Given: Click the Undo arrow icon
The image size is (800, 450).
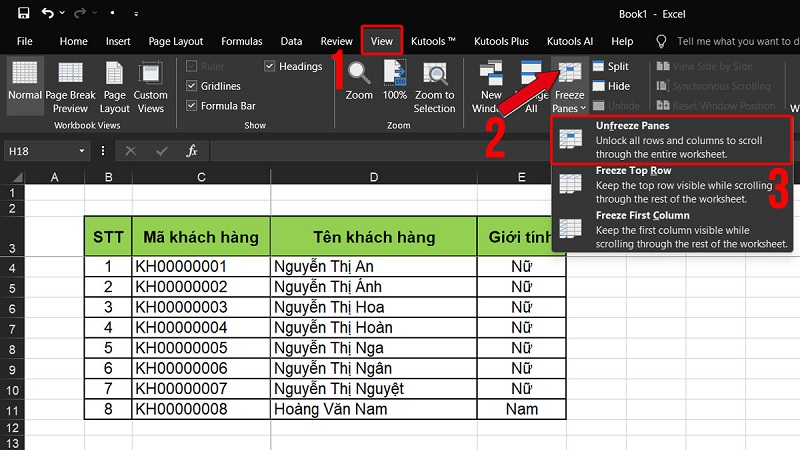Looking at the screenshot, I should 47,13.
